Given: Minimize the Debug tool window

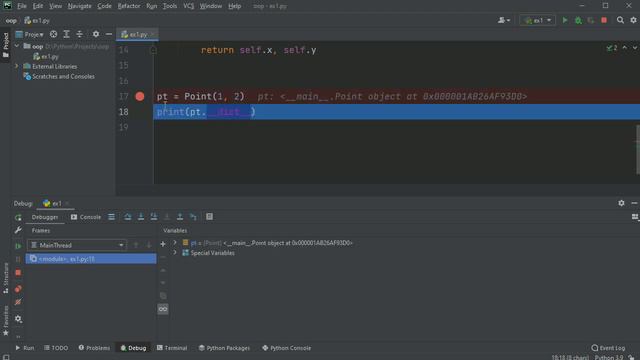Looking at the screenshot, I should coord(634,203).
